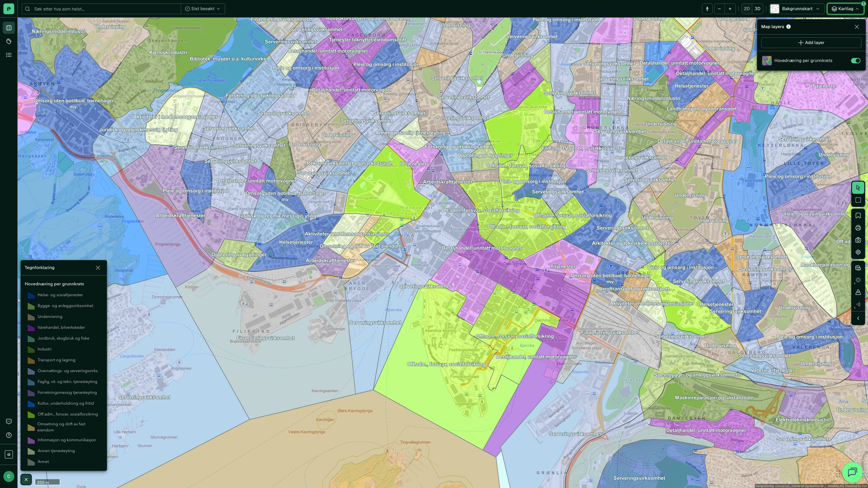Click legend text 'Annet'
868x488 pixels.
(43, 462)
